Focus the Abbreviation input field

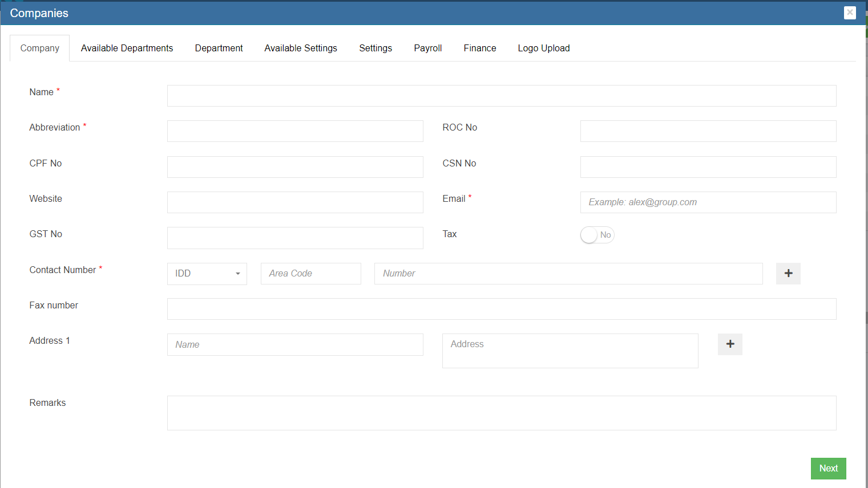tap(295, 131)
